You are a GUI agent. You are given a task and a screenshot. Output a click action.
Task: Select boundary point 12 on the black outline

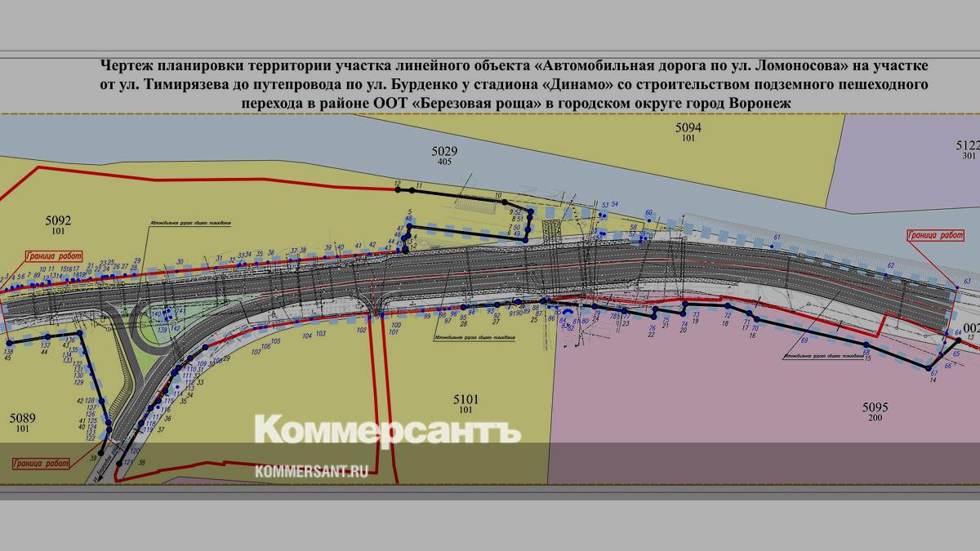pyautogui.click(x=398, y=190)
